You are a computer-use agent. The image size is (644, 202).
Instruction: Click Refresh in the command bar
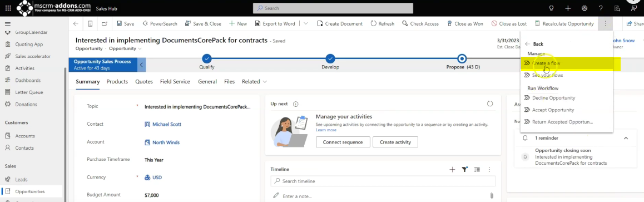(383, 24)
